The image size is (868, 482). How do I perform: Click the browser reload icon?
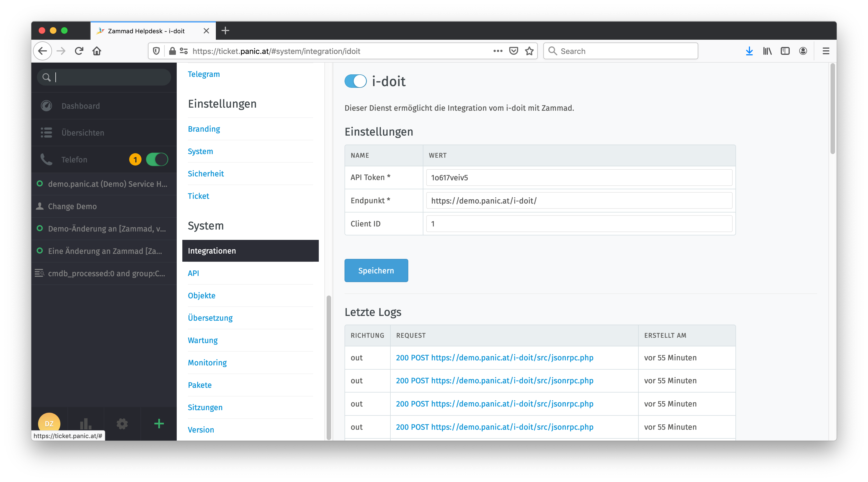[79, 51]
